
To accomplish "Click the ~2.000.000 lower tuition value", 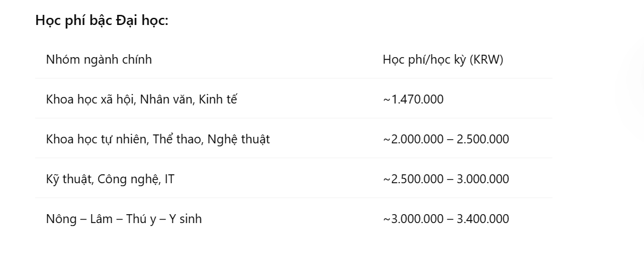I will (413, 139).
